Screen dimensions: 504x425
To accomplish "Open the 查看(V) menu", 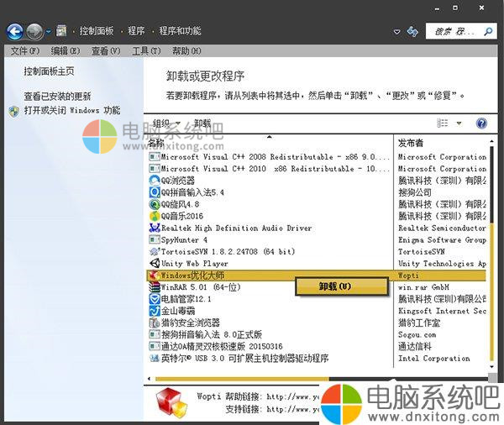I will click(106, 50).
